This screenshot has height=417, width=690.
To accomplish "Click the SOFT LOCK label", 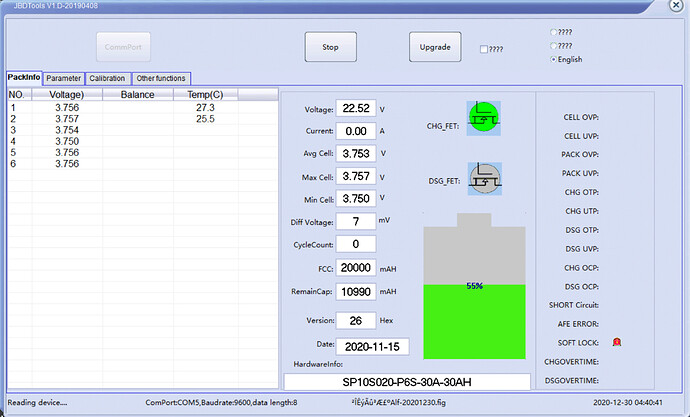I will [x=578, y=343].
